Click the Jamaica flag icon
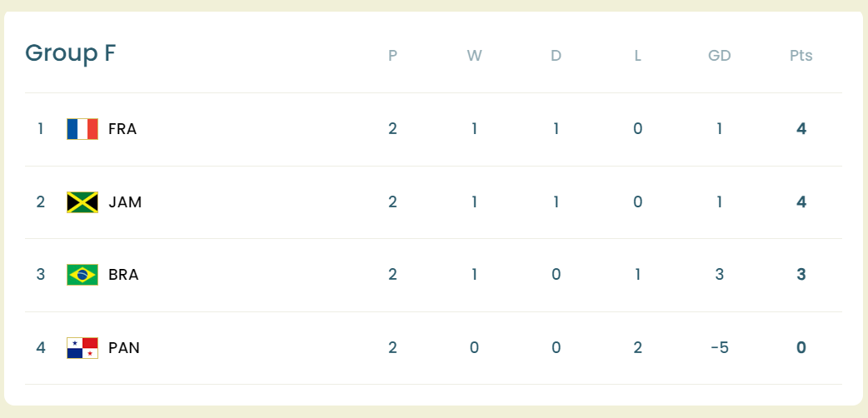868x418 pixels. pos(82,202)
